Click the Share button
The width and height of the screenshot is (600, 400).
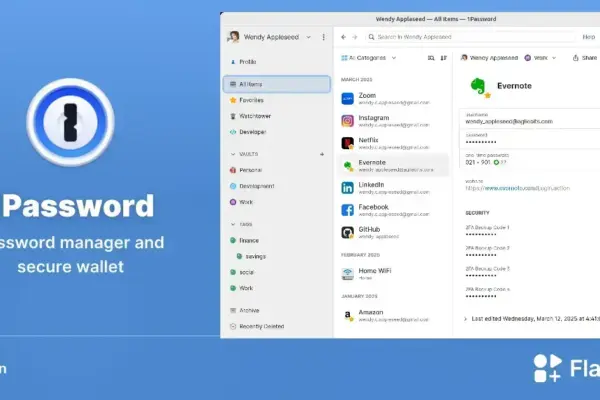[584, 58]
